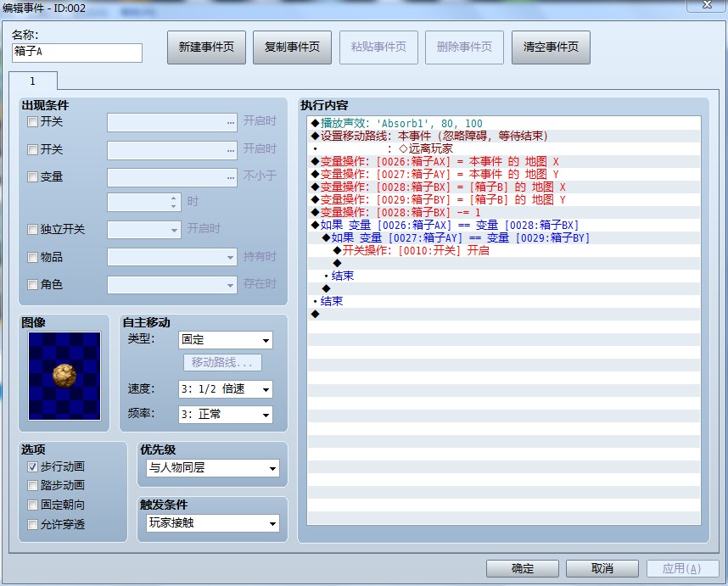This screenshot has height=586, width=728.
Task: Enable the second 开关 condition checkbox
Action: pyautogui.click(x=32, y=149)
